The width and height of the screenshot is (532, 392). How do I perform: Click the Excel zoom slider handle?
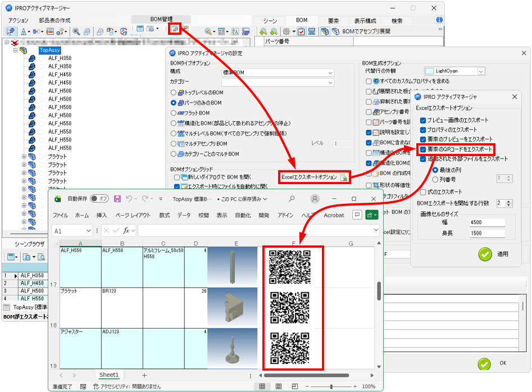click(331, 386)
